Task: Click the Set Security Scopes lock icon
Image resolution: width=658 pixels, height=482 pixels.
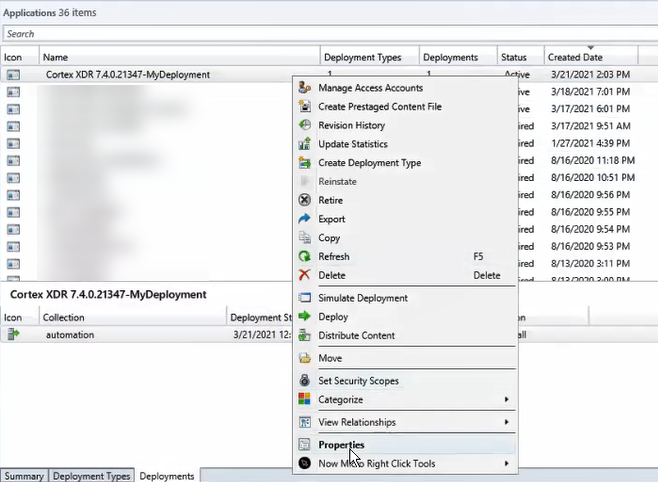Action: point(305,380)
